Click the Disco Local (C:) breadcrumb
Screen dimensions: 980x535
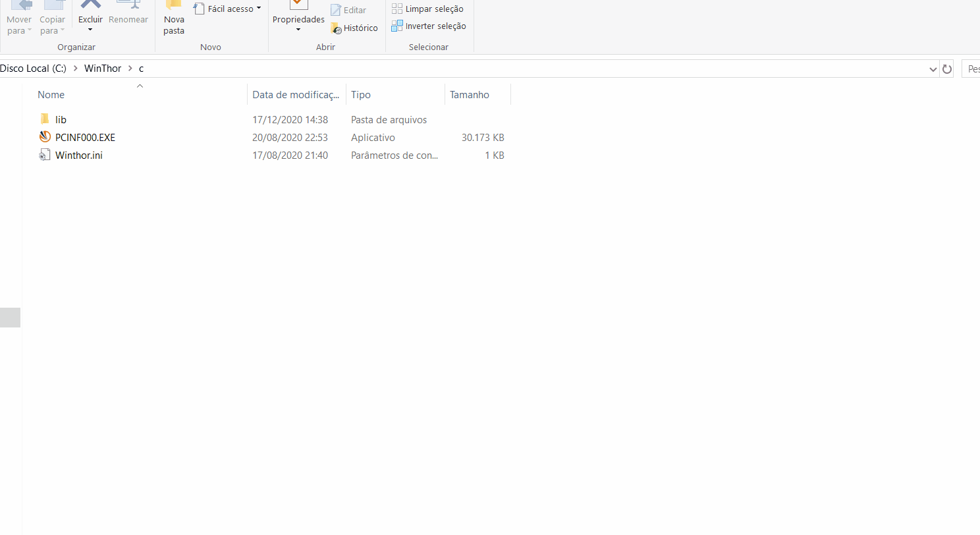33,69
